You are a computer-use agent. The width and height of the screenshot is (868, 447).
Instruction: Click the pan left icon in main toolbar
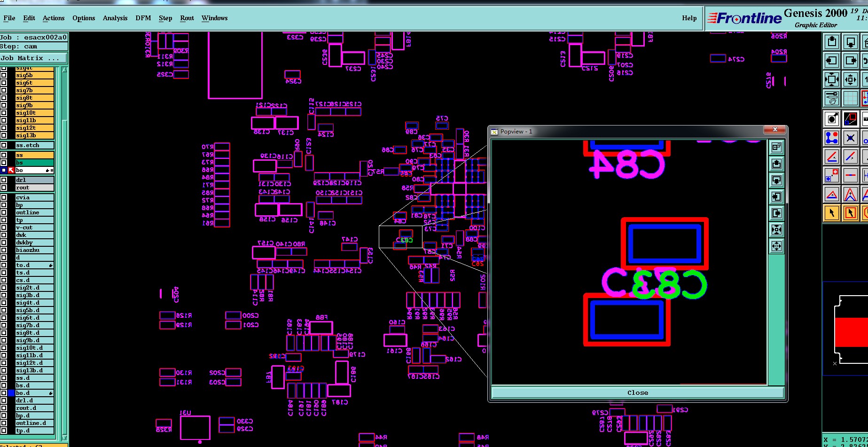pyautogui.click(x=832, y=61)
